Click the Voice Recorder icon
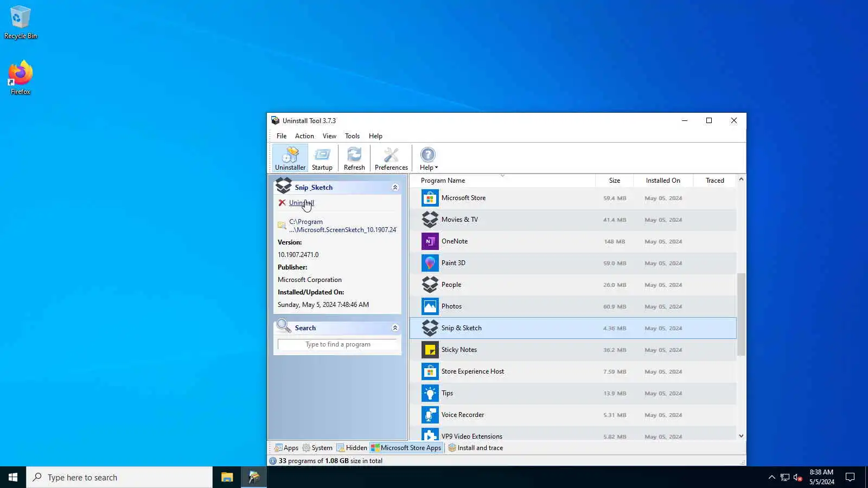This screenshot has height=488, width=868. [x=430, y=415]
